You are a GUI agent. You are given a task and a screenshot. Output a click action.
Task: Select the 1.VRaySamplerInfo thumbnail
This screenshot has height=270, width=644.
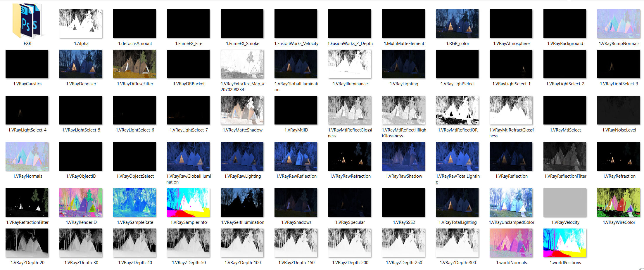click(188, 202)
